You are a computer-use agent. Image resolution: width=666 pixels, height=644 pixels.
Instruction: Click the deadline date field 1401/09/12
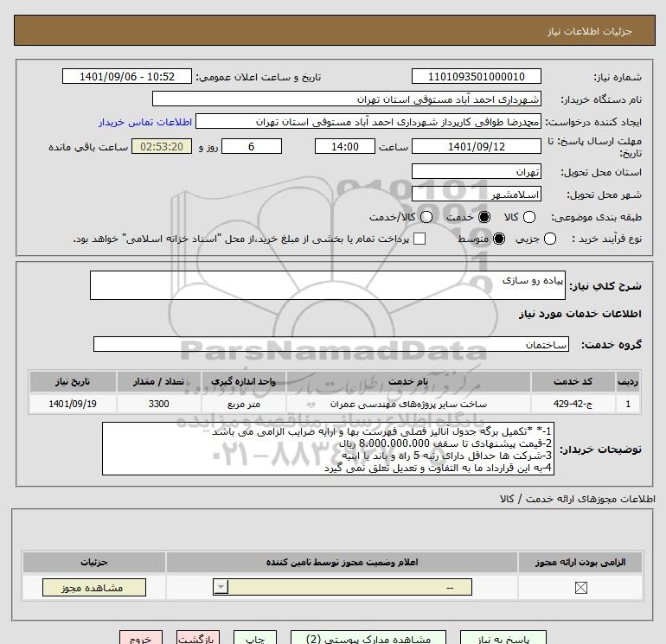(476, 146)
